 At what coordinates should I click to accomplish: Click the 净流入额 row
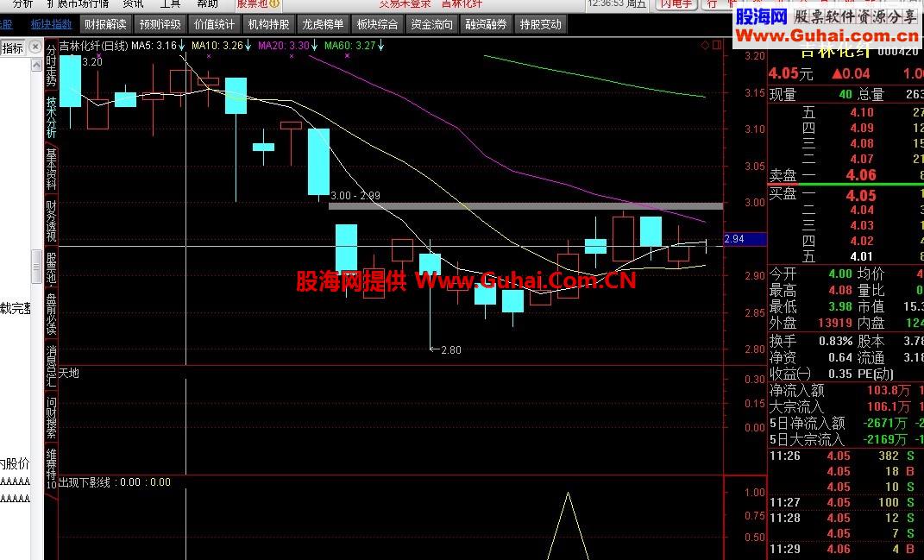[846, 390]
